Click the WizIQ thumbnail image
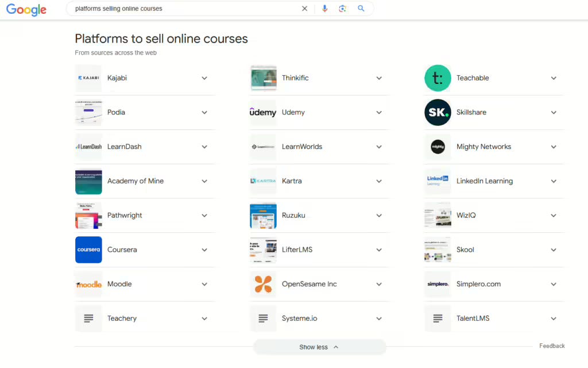Image resolution: width=588 pixels, height=368 pixels. pyautogui.click(x=438, y=216)
